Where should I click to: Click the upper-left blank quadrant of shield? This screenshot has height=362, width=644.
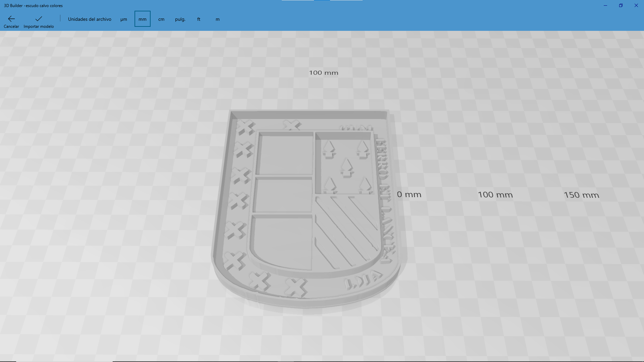point(285,154)
